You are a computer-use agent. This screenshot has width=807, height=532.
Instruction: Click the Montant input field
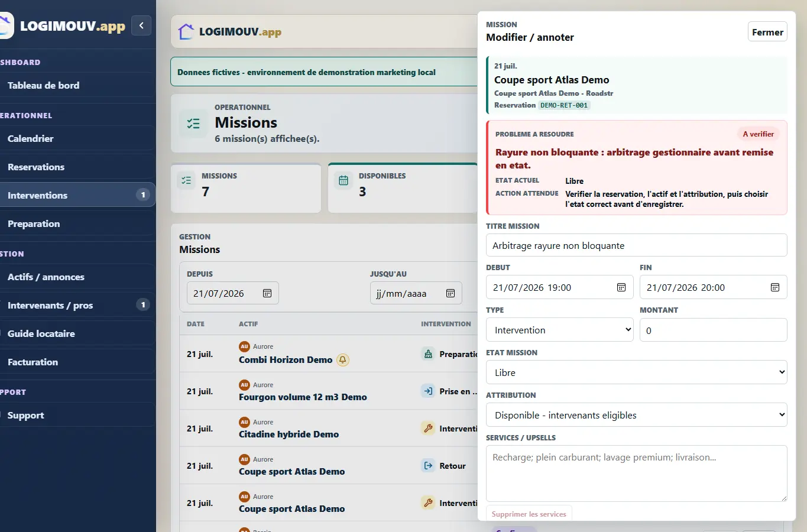pos(714,330)
